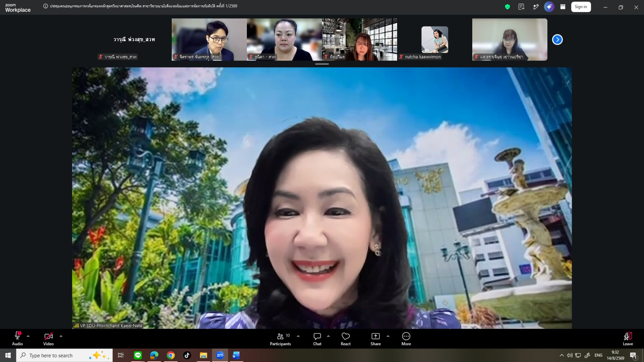The image size is (644, 362).
Task: Select the ผศ.ดร.ขจีนุช เชาวนปรีชา video thumbnail
Action: point(510,40)
